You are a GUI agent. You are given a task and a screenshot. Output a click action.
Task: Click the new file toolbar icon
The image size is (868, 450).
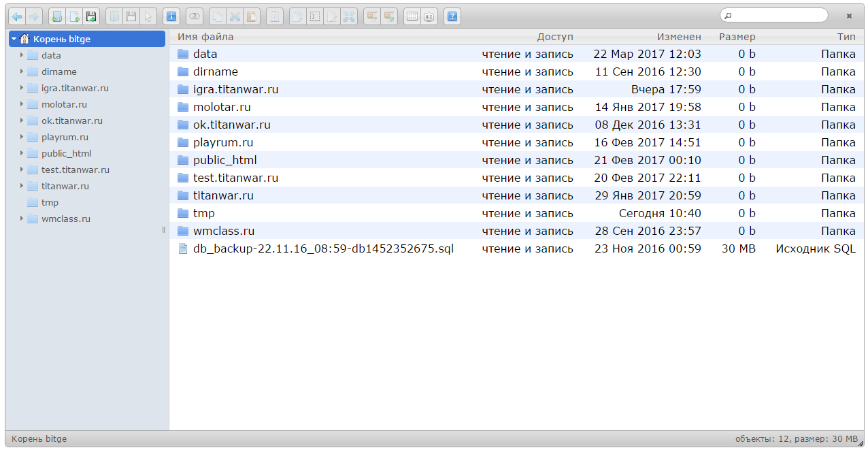[74, 16]
